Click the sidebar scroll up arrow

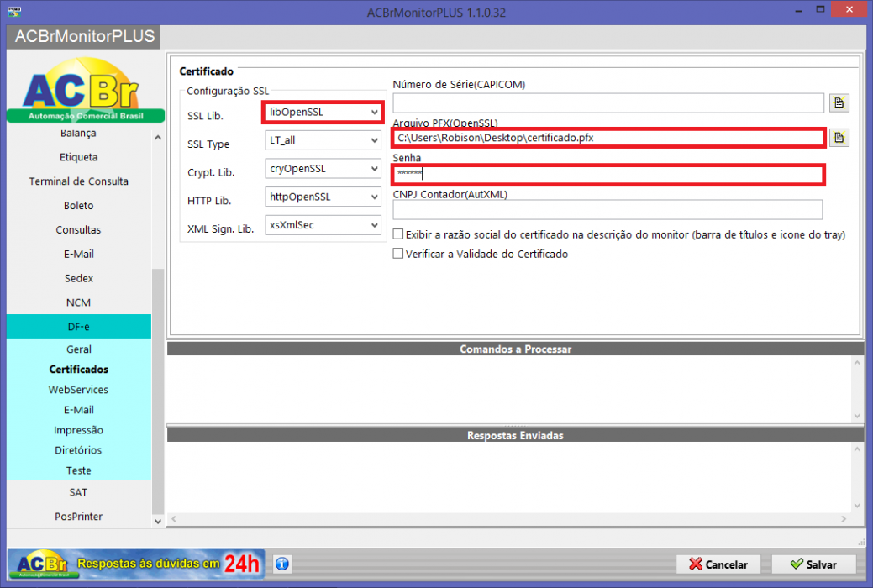pyautogui.click(x=158, y=137)
